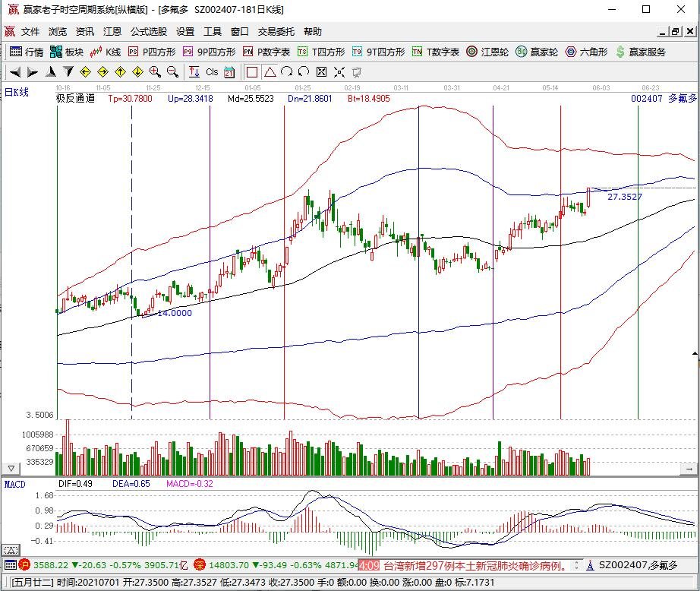Click the Tp=30.7800 value
This screenshot has width=700, height=591.
[130, 98]
